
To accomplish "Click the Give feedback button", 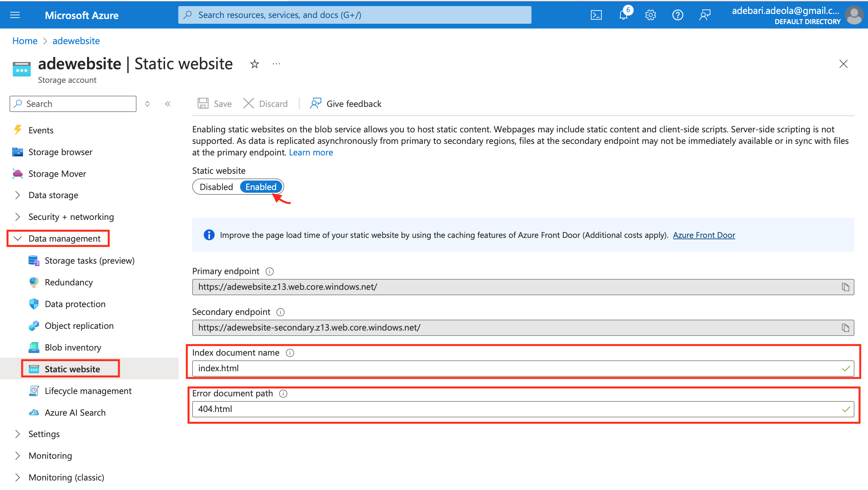I will pos(346,104).
